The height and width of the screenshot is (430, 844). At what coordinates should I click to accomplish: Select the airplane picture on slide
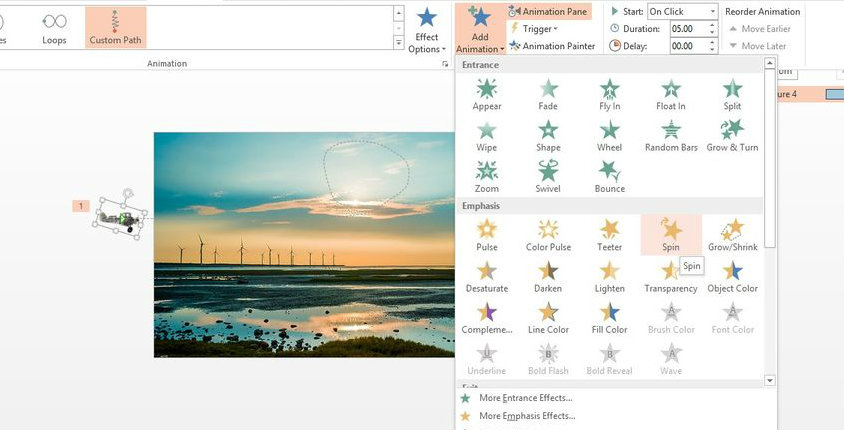click(120, 218)
